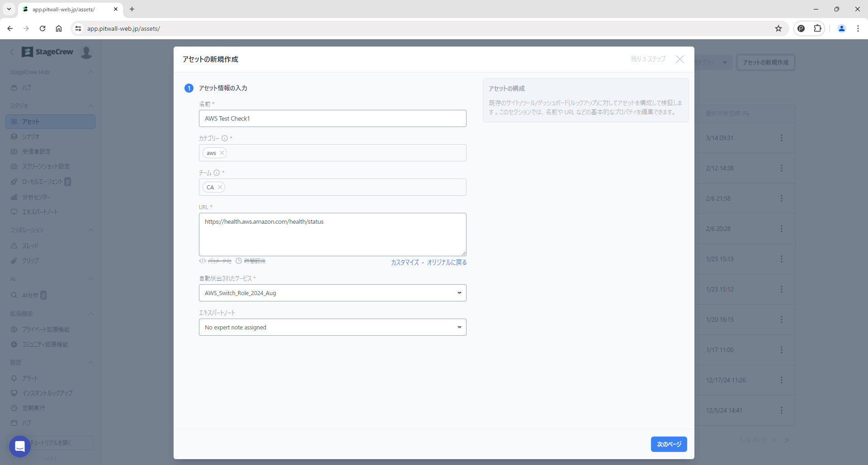868x465 pixels.
Task: Click the team info icon
Action: point(217,173)
